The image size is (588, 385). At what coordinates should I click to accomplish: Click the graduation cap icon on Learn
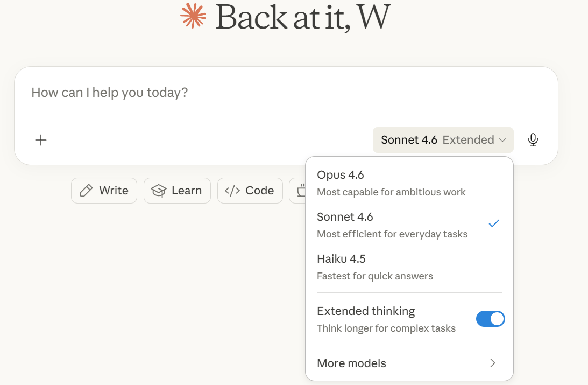[159, 191]
